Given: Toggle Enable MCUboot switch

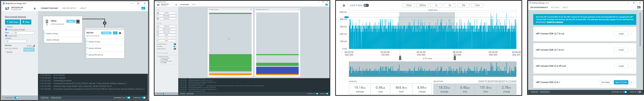Looking at the screenshot, I should coord(175,49).
